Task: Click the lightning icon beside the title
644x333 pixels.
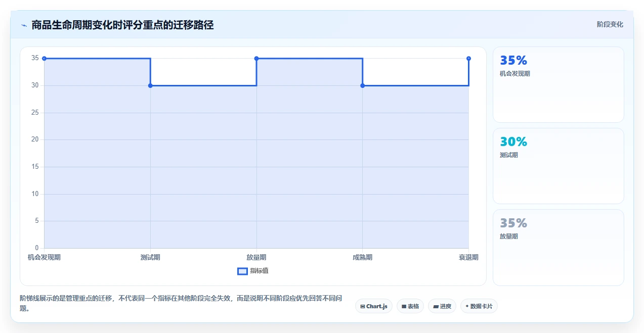Action: 24,25
